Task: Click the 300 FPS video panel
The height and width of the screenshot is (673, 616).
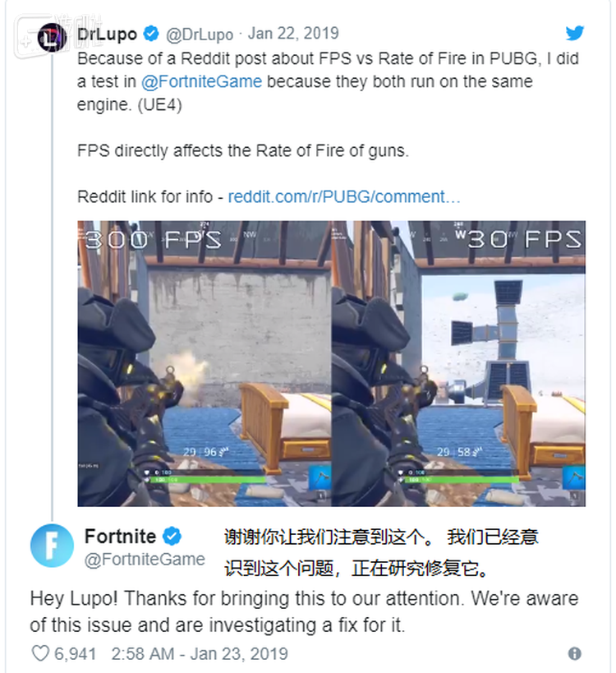Action: pos(205,363)
